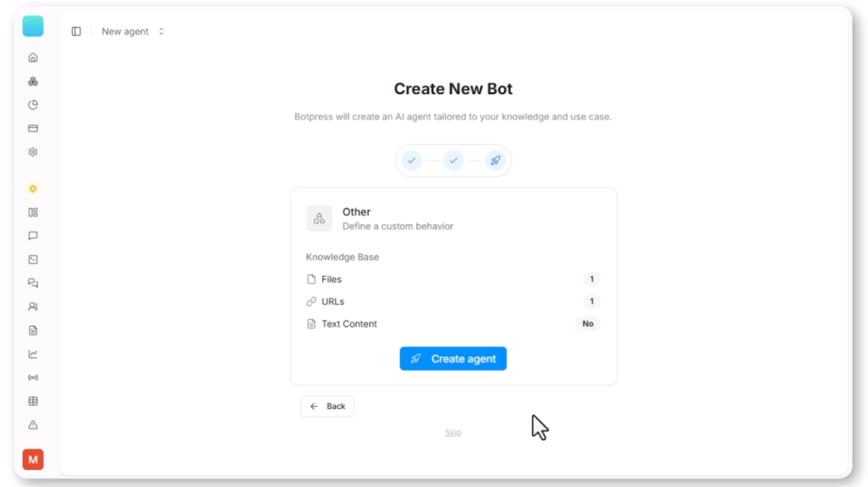Open the document page sidebar icon
Viewport: 868px width, 487px height.
[33, 330]
